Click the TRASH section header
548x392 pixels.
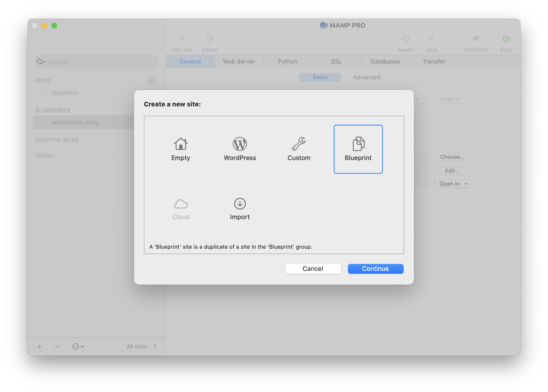click(45, 156)
